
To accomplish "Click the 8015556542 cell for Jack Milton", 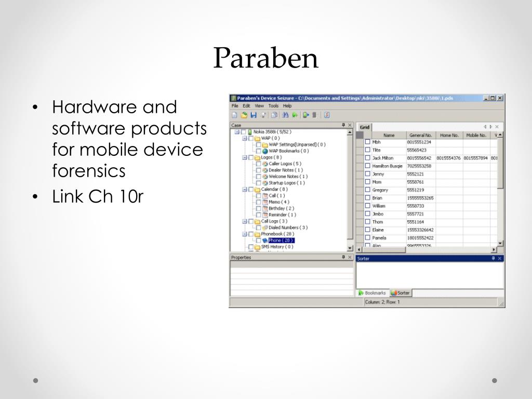I will click(x=421, y=158).
